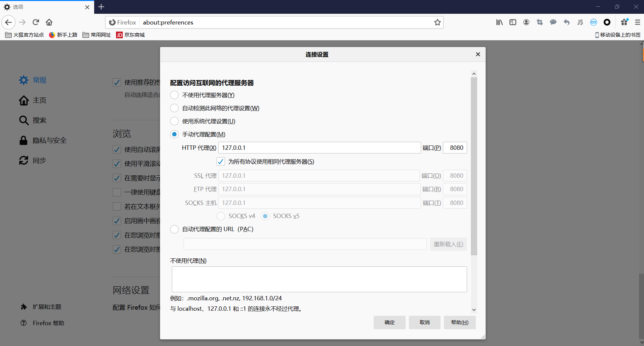Select 手动代理配置 radio option

pyautogui.click(x=174, y=134)
